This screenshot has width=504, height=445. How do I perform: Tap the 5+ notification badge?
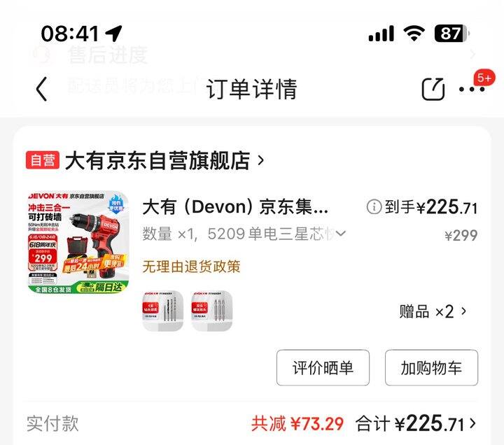484,78
